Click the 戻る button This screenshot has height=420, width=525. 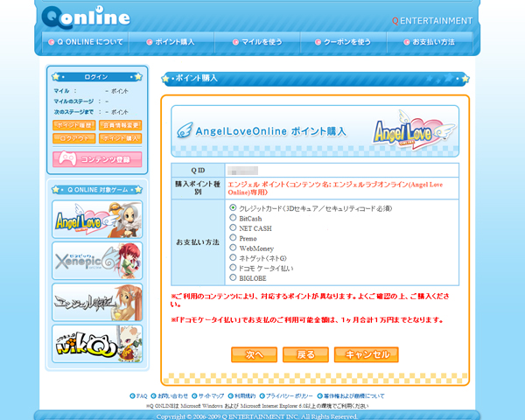[305, 354]
